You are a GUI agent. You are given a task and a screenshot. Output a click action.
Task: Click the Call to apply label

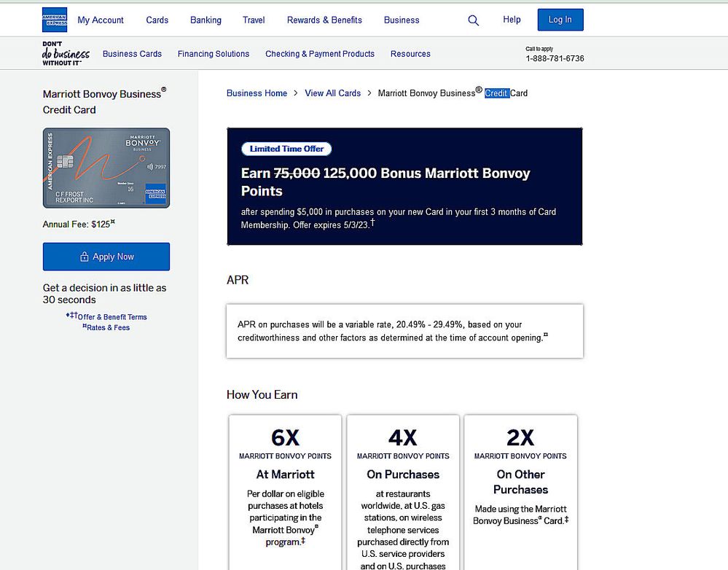539,49
